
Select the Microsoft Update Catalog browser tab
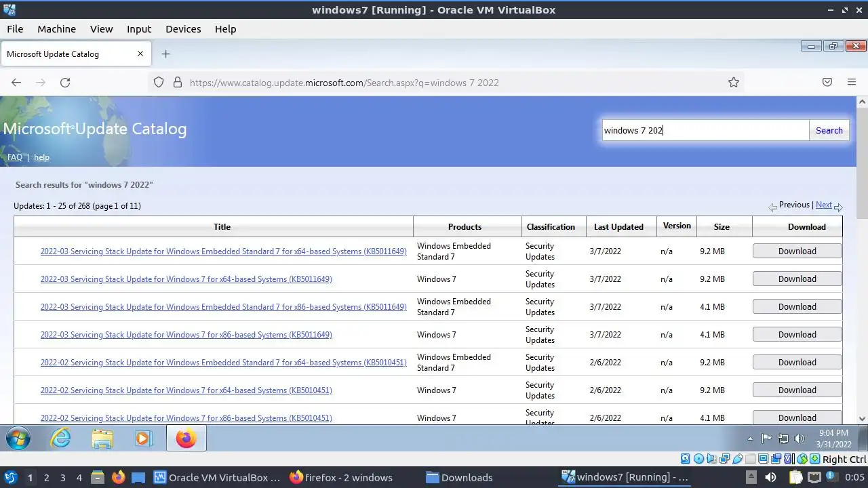[75, 54]
